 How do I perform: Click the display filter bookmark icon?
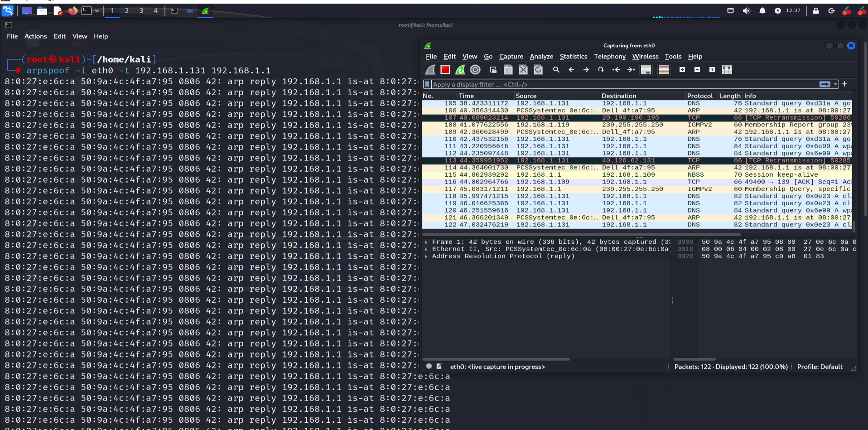427,84
